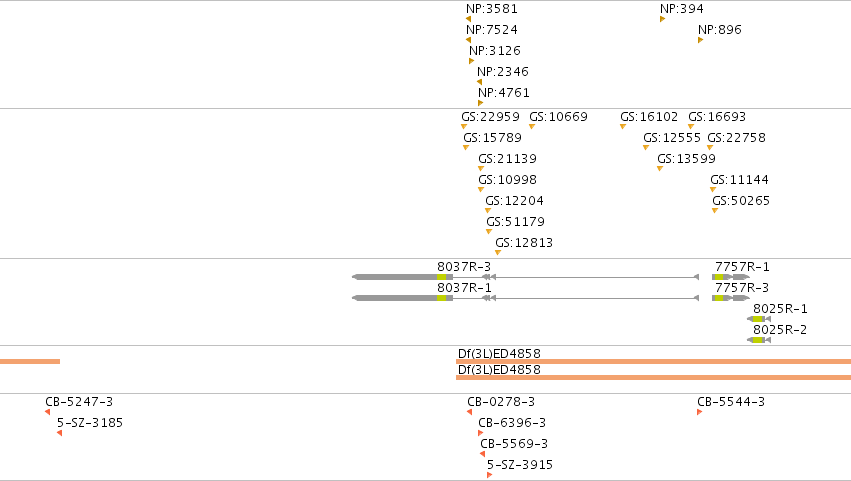
Task: Select the NP:7524 insertion label
Action: pos(492,30)
